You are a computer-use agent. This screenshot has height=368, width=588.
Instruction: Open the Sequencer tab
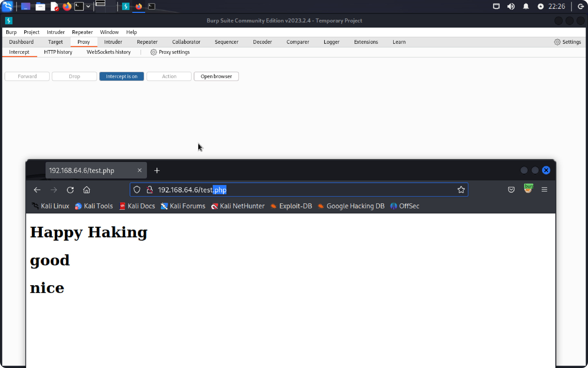226,42
